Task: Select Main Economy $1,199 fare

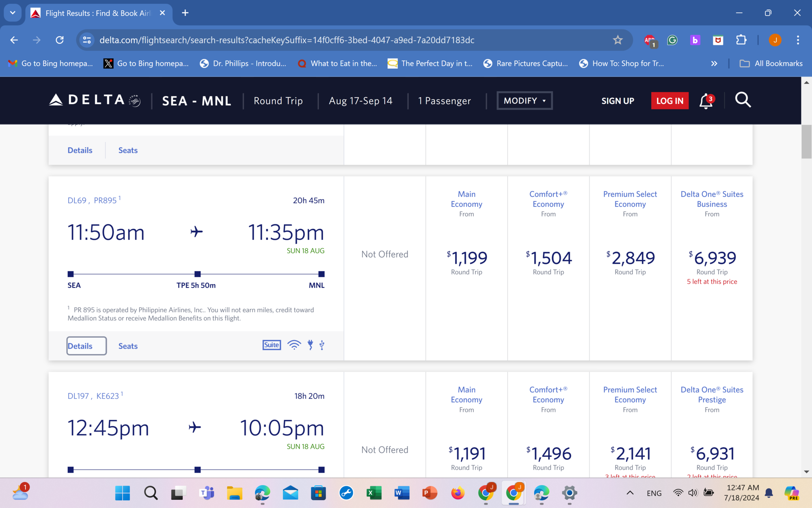Action: (x=466, y=258)
